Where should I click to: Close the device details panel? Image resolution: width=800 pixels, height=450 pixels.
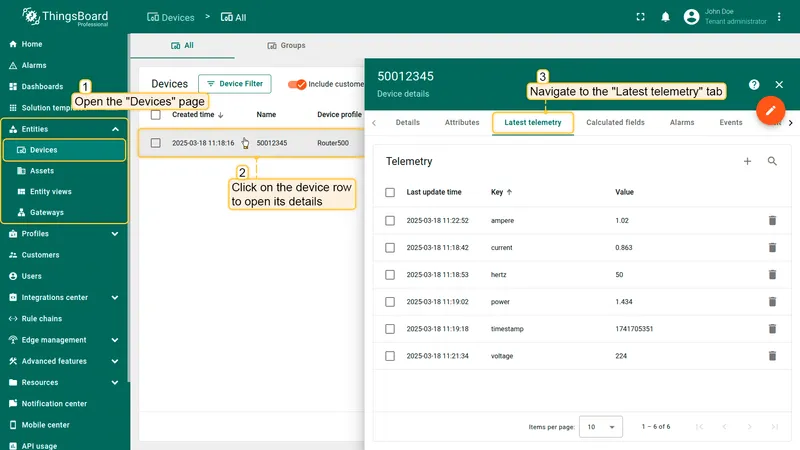779,85
